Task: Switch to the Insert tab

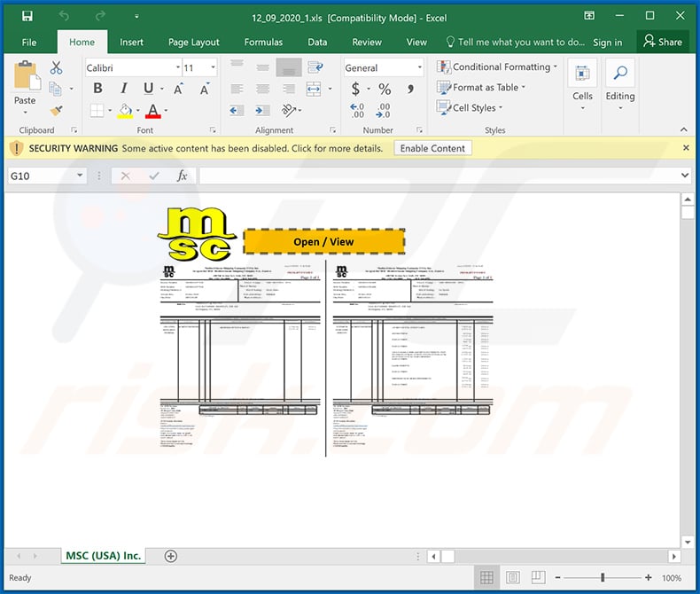Action: [x=131, y=43]
